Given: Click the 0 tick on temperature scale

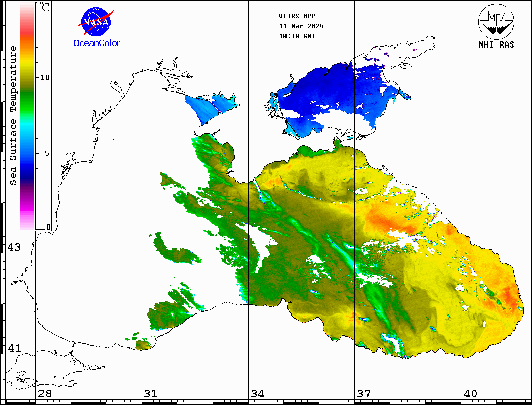Looking at the screenshot, I should click(48, 227).
